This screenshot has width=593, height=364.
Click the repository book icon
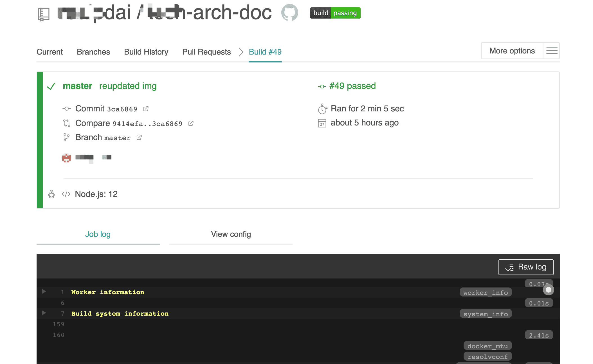click(x=44, y=14)
